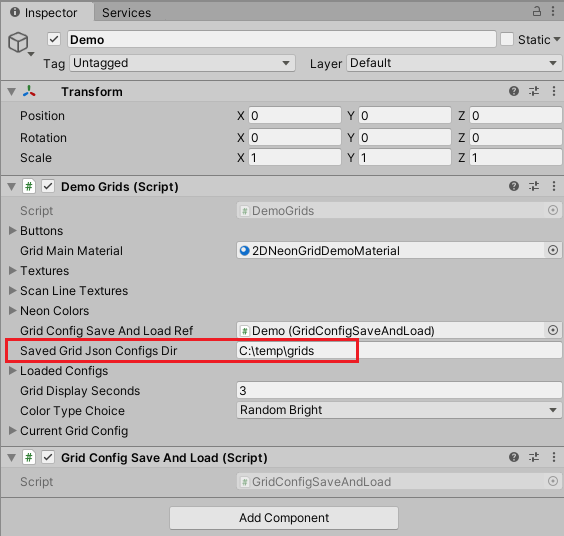Click the Inspector lock icon

536,11
